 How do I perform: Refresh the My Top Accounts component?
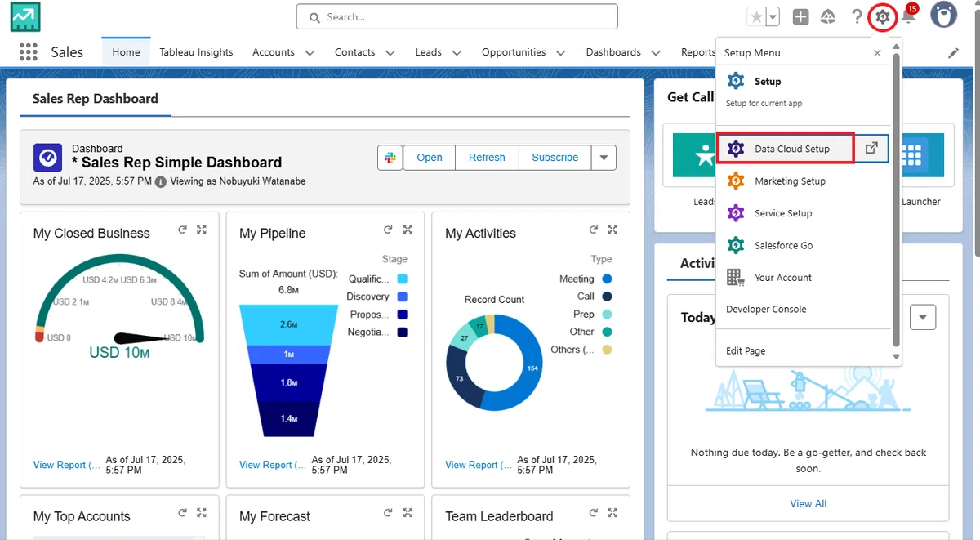pos(183,513)
